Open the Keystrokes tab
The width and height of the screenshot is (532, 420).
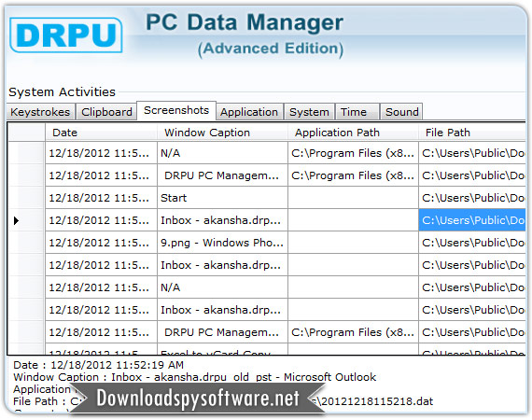(40, 112)
